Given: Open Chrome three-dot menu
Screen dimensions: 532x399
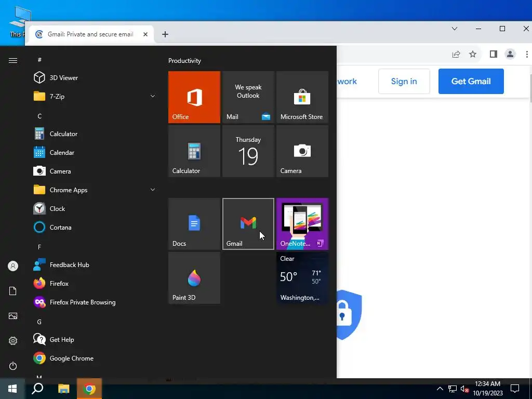Looking at the screenshot, I should 527,54.
